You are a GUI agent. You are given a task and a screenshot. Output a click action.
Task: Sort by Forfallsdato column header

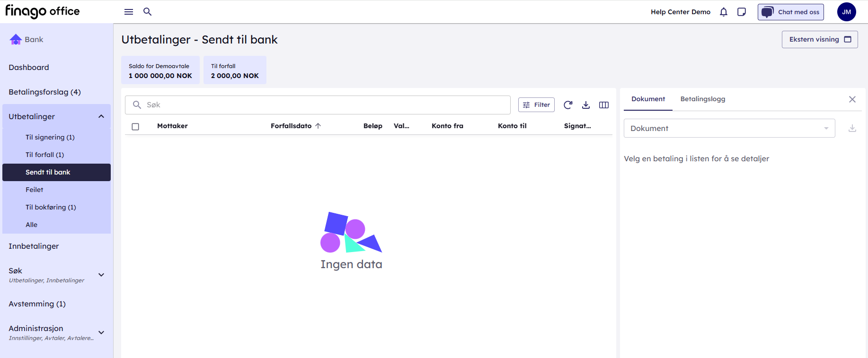(x=291, y=126)
